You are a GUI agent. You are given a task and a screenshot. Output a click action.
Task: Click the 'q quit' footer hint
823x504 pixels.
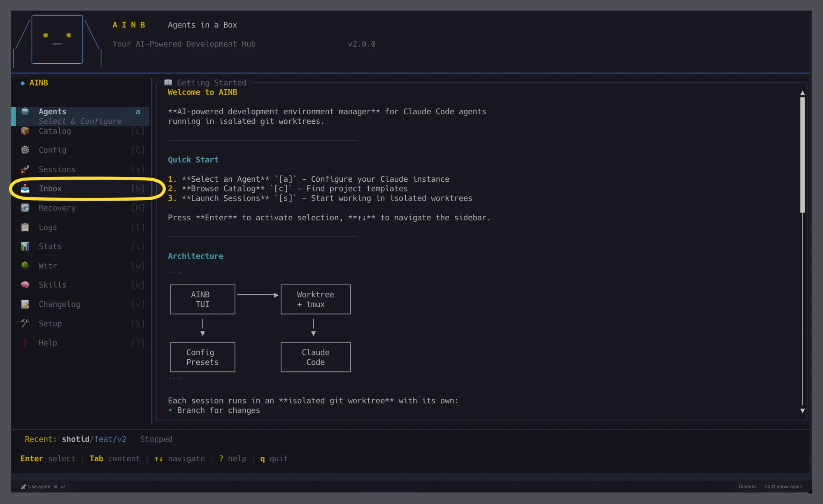(274, 458)
